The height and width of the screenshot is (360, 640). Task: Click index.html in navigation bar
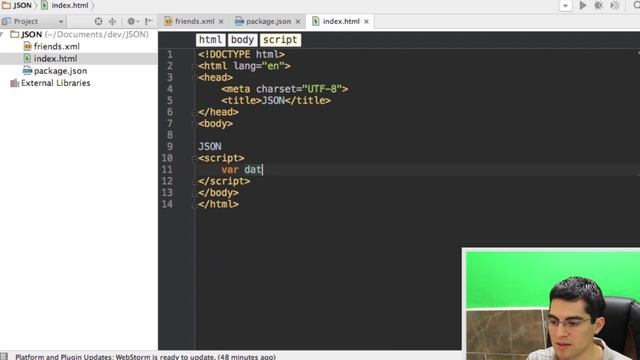tap(64, 5)
